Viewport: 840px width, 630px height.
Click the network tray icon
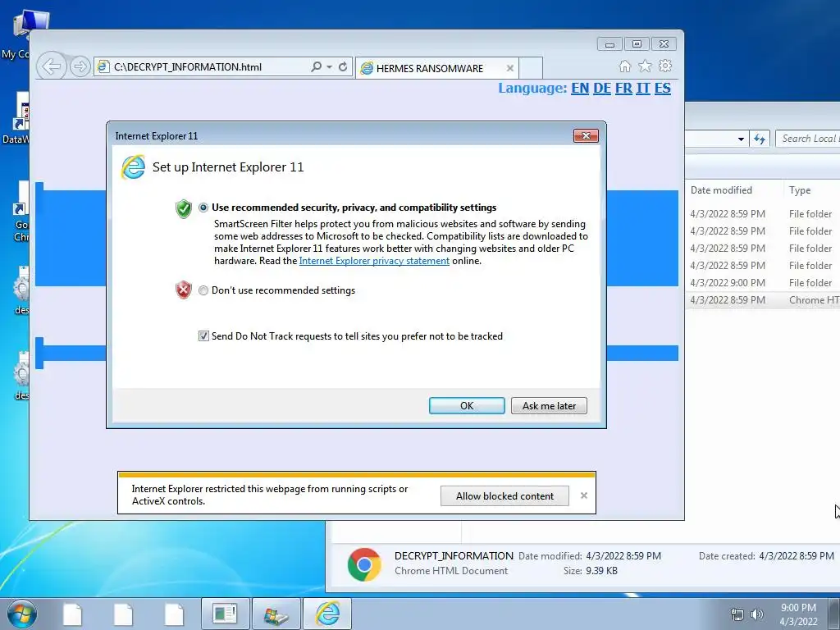(x=737, y=614)
